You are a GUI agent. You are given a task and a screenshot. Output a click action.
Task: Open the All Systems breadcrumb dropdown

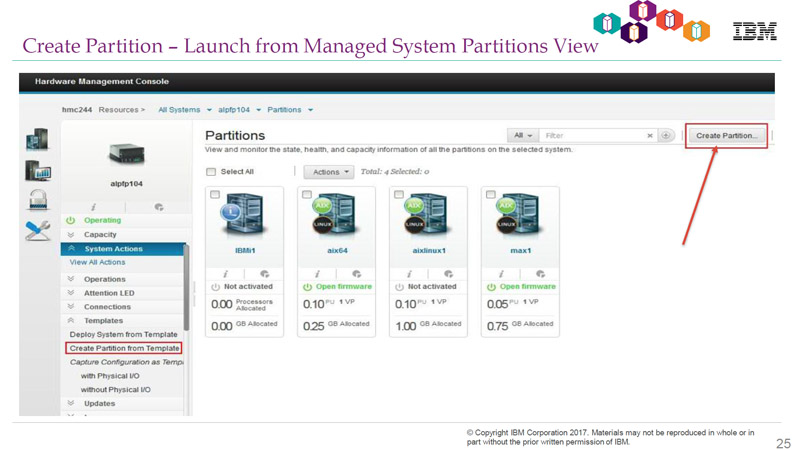[209, 110]
